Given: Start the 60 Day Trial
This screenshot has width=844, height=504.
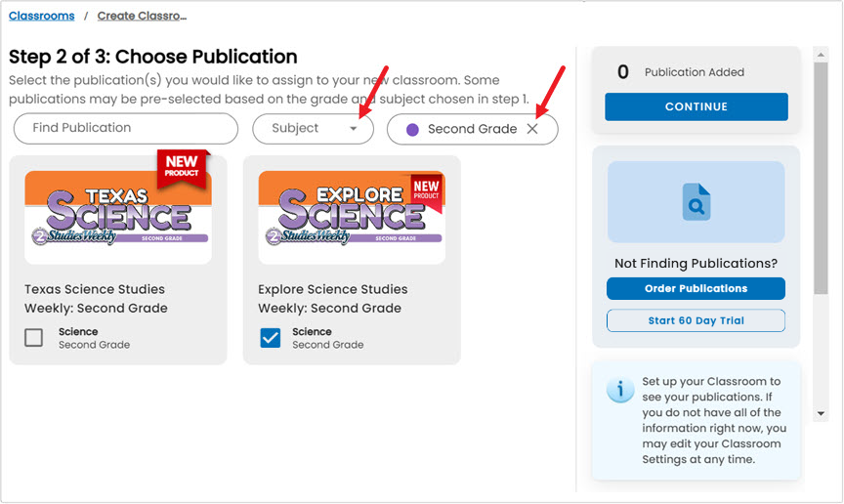Looking at the screenshot, I should coord(696,320).
